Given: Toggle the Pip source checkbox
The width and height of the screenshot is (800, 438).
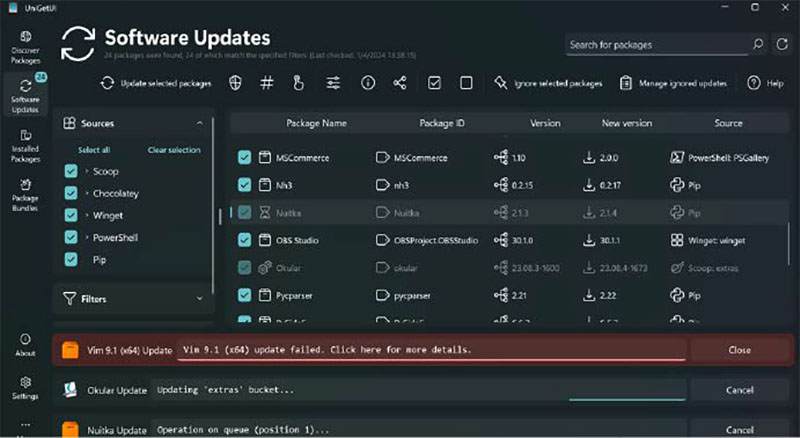Looking at the screenshot, I should 71,259.
